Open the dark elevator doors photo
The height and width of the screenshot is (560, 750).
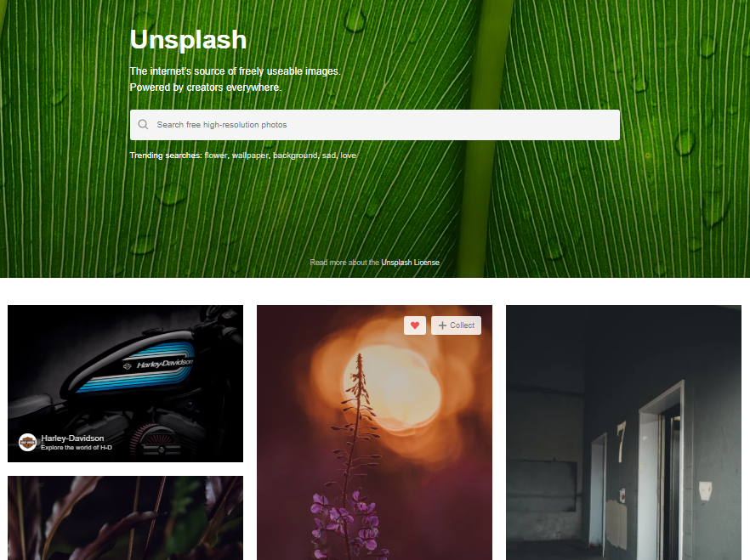click(x=624, y=433)
